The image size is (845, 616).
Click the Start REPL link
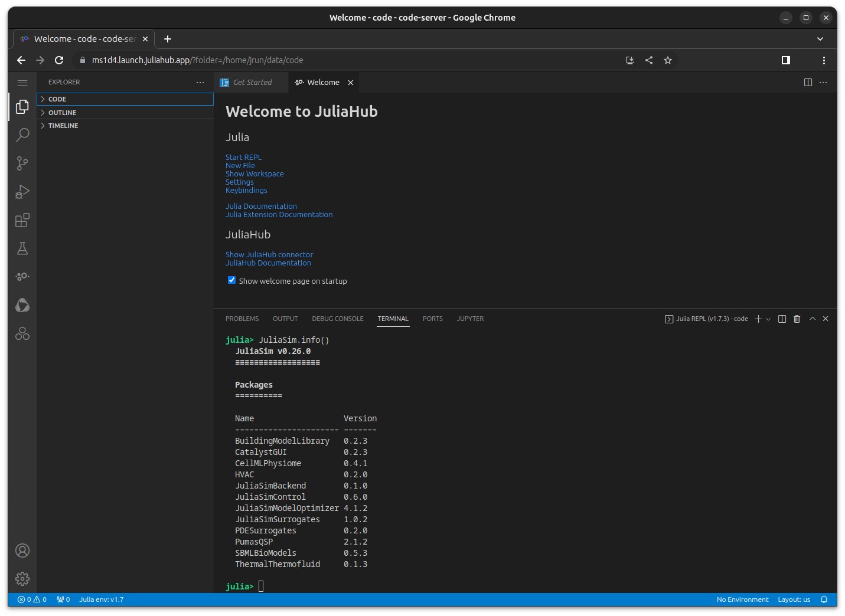243,158
